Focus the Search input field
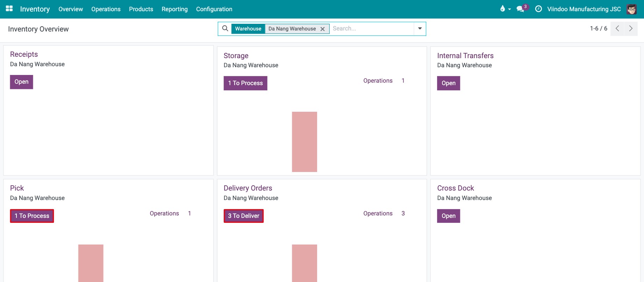This screenshot has width=644, height=282. tap(372, 28)
